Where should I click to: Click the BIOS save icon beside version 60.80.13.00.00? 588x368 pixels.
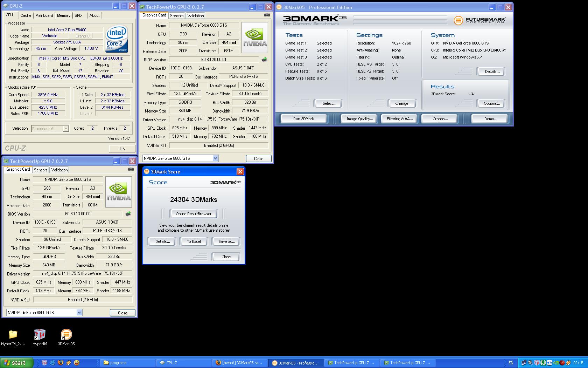128,214
